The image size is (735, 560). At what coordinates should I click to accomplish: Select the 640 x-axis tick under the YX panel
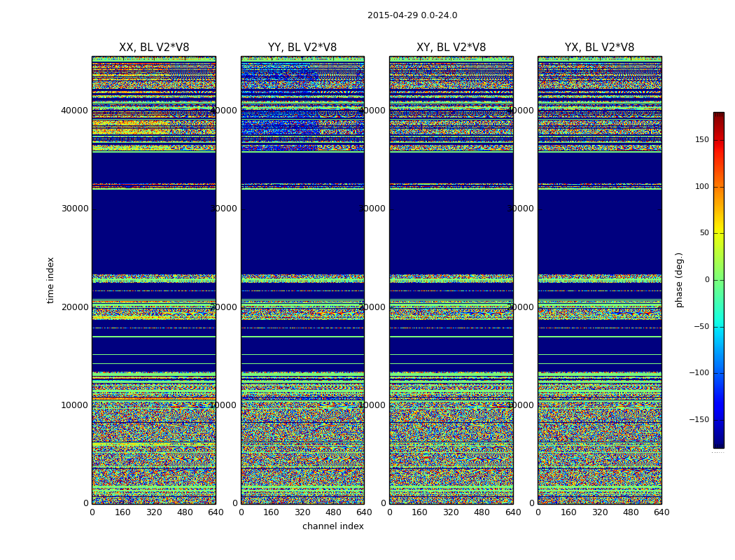(661, 512)
